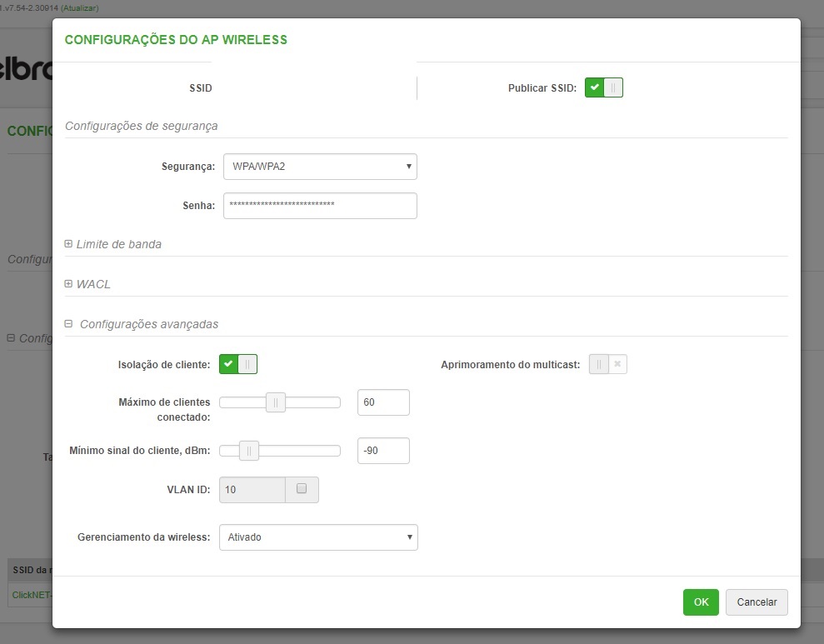Viewport: 824px width, 644px height.
Task: Click the maximum clients number field
Action: point(383,402)
